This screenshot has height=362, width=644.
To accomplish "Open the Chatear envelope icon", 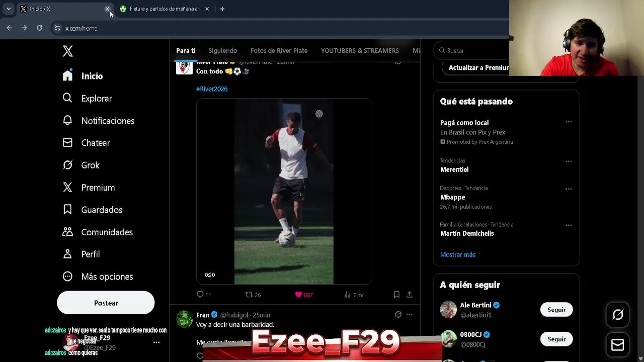I will (x=67, y=143).
